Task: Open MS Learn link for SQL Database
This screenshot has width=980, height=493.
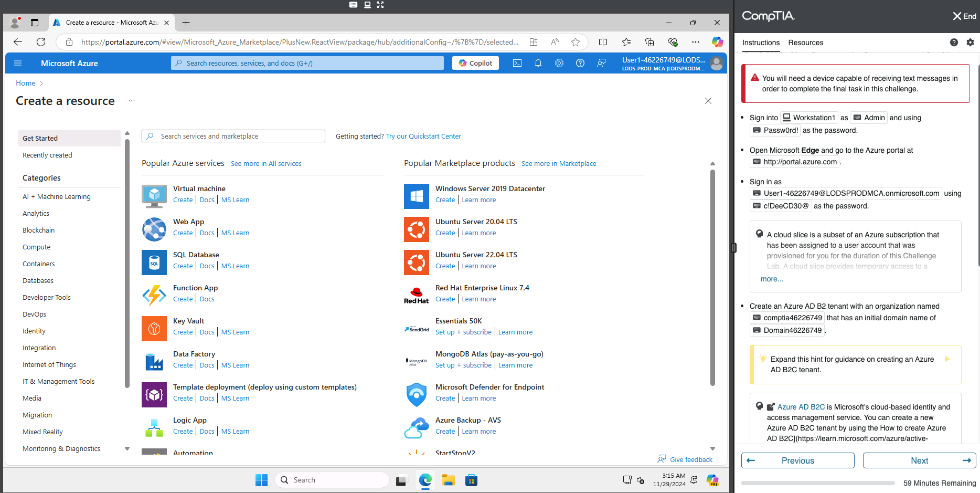Action: [x=235, y=266]
